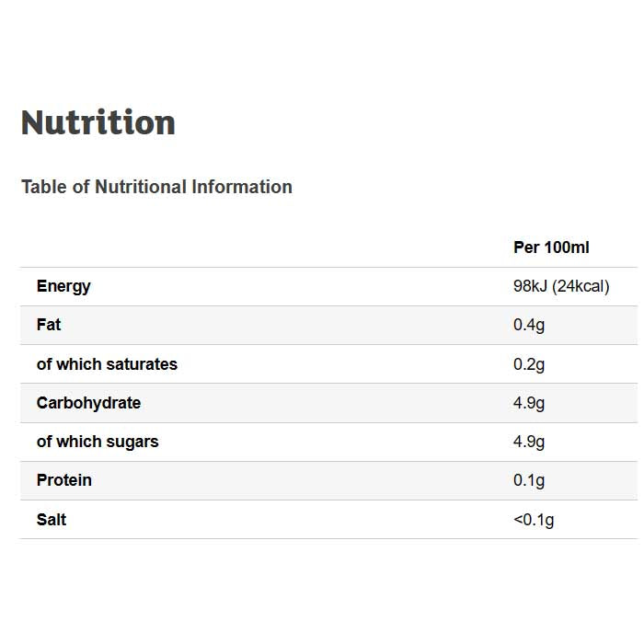The height and width of the screenshot is (644, 644).
Task: Click the Salt row label
Action: tap(52, 520)
